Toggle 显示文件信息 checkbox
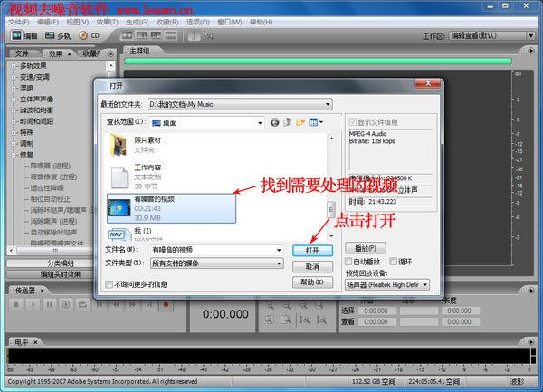 click(x=353, y=122)
